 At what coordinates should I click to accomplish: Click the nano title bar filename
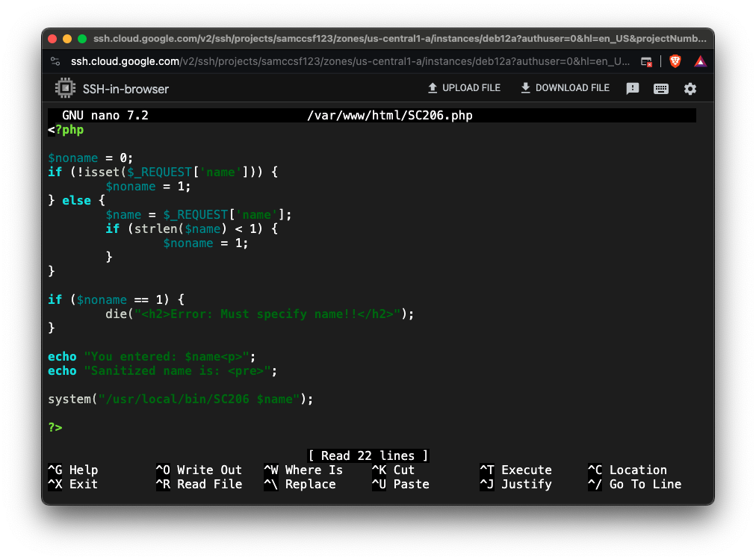389,116
